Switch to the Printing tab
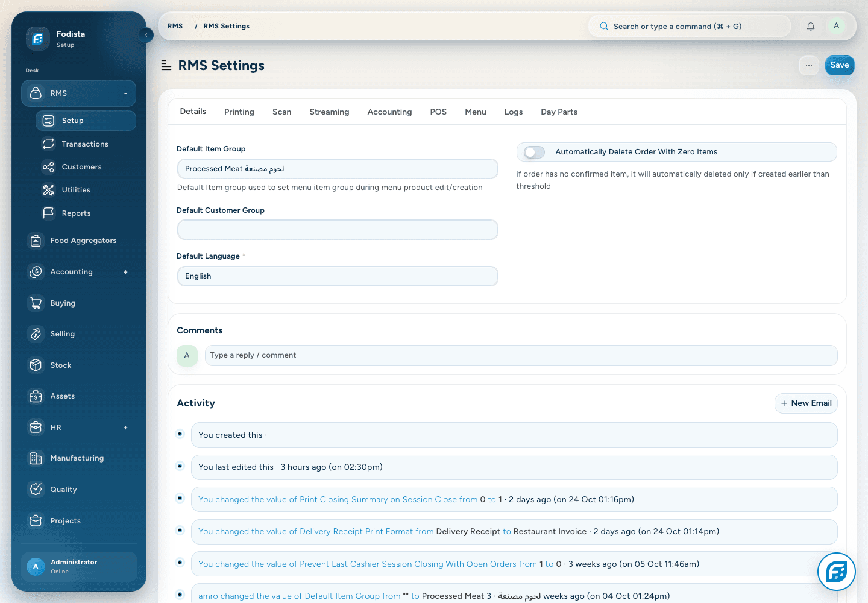The image size is (868, 603). (x=239, y=112)
